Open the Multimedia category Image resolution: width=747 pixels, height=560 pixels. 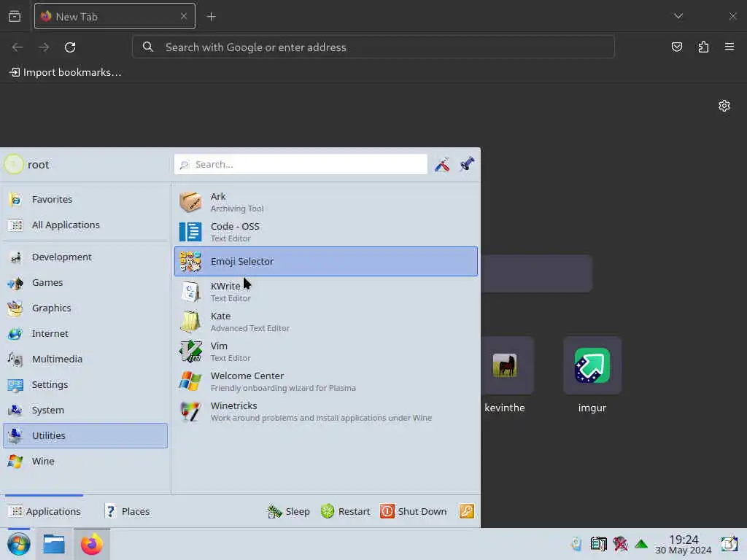pyautogui.click(x=85, y=359)
